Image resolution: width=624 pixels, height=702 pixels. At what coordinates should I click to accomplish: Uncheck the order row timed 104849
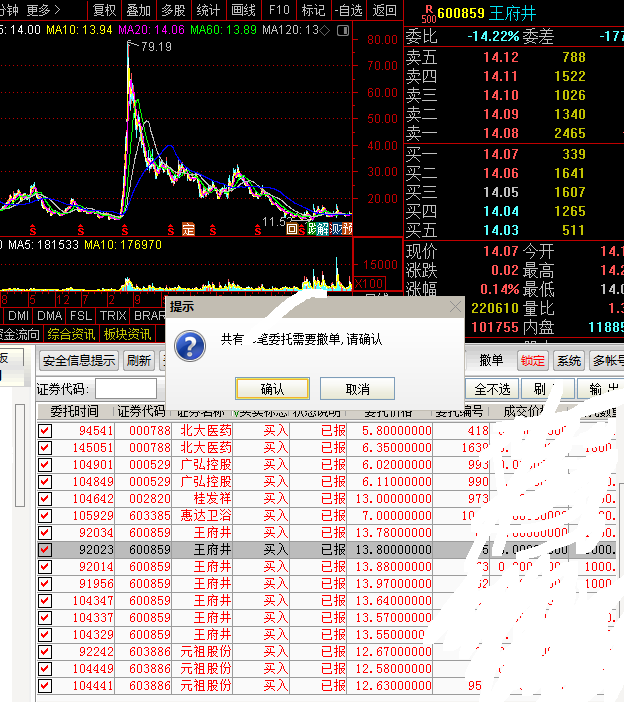45,482
